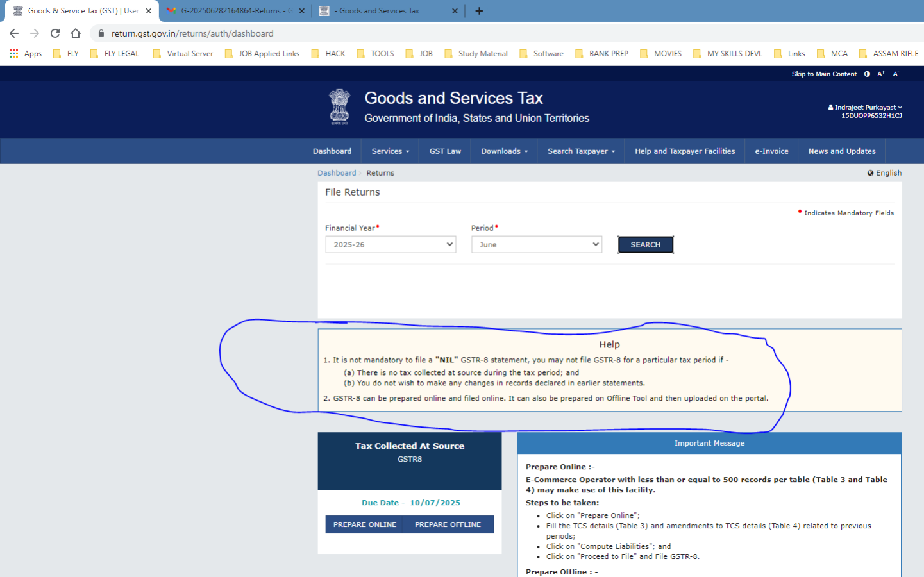Click the Government of India emblem logo
Viewport: 924px width, 577px height.
coord(339,106)
